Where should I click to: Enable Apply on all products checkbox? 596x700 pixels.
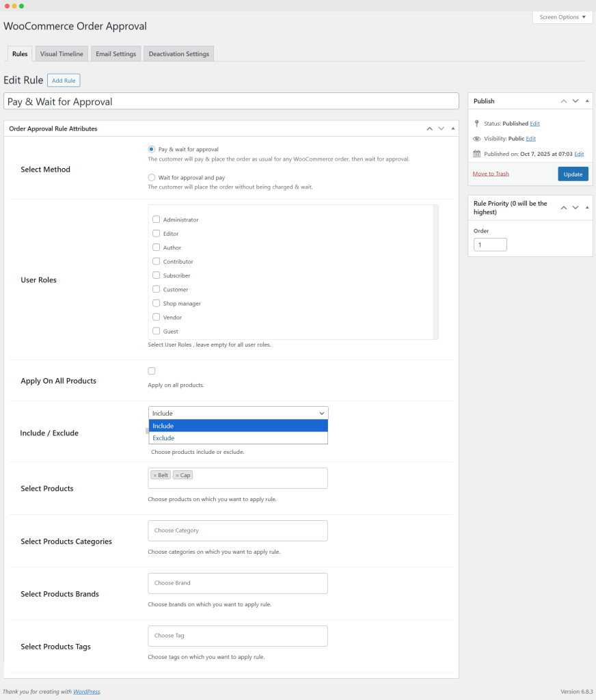(152, 371)
